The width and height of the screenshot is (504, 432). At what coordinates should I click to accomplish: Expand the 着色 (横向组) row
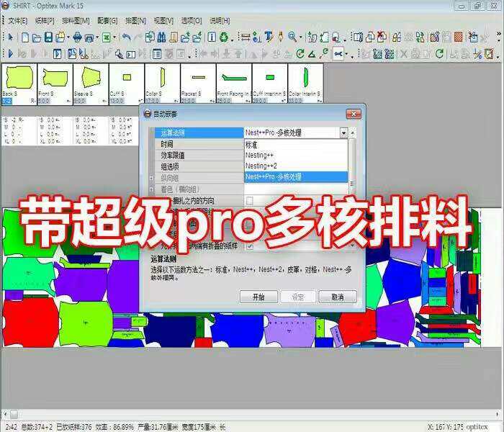[151, 189]
